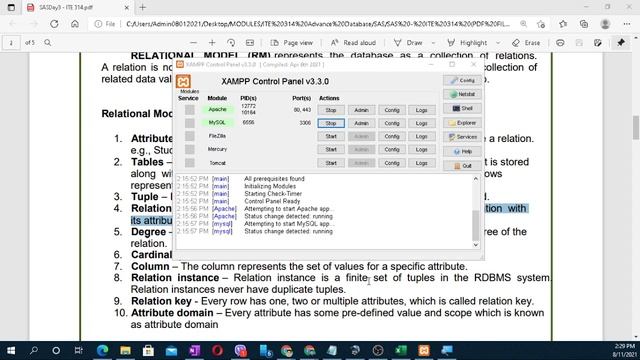Activate the Highlight tool

coord(467,42)
